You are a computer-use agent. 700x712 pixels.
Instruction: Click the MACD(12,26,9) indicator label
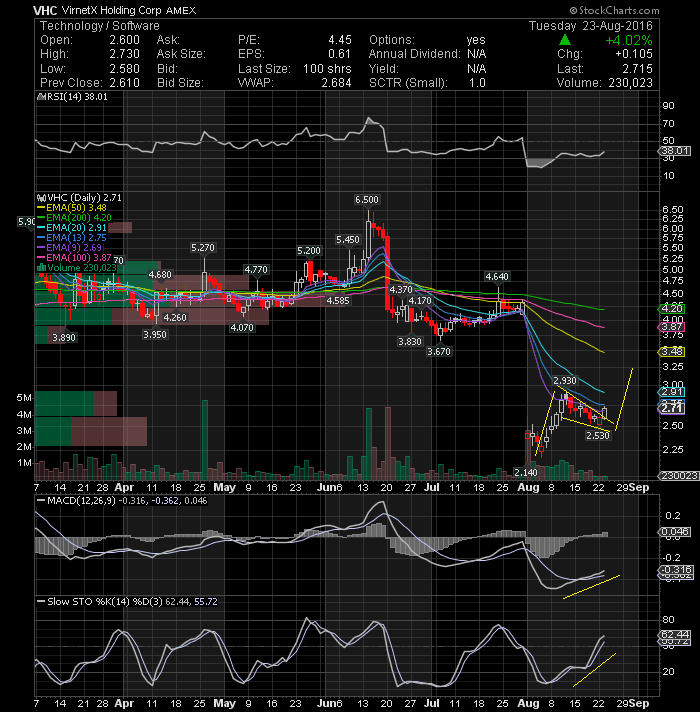(x=81, y=501)
